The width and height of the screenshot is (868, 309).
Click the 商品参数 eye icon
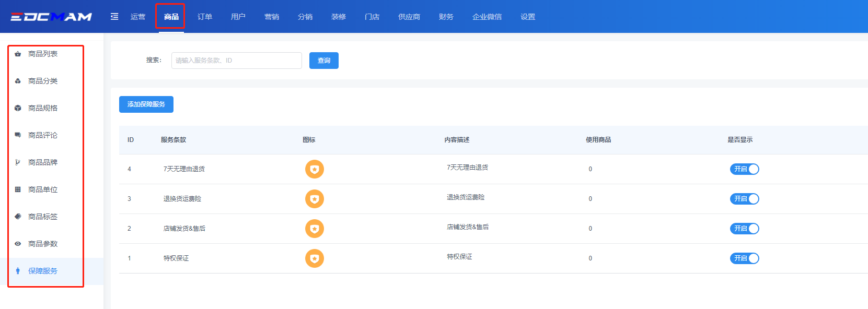pyautogui.click(x=18, y=244)
